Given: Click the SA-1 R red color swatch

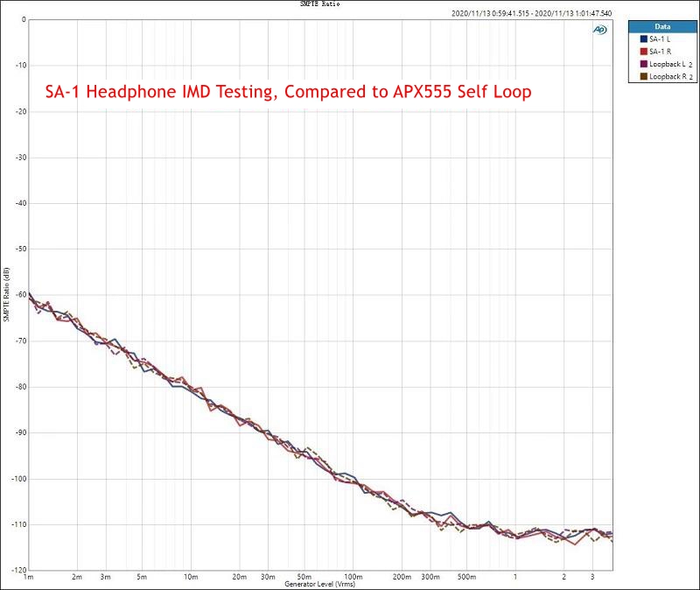Looking at the screenshot, I should click(644, 52).
